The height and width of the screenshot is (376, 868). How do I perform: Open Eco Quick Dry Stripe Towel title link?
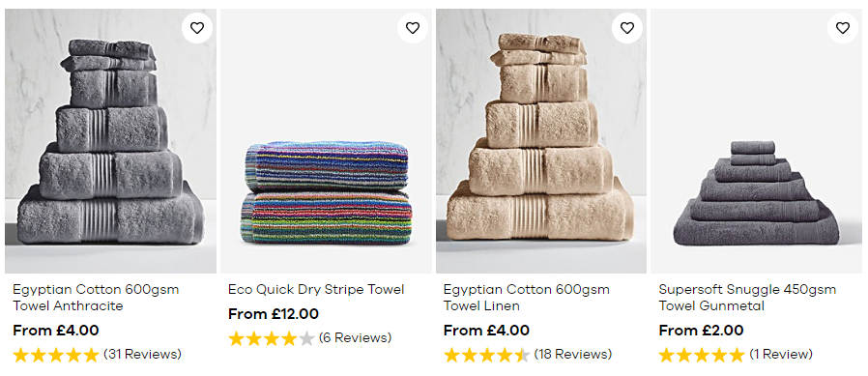[316, 290]
